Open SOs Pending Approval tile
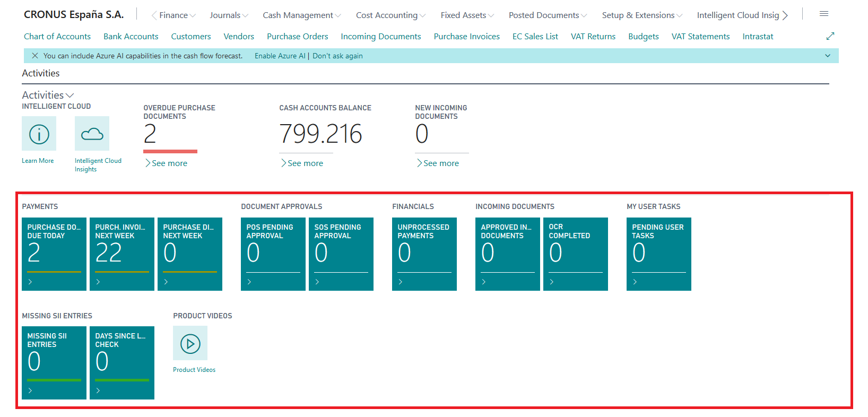This screenshot has width=868, height=417. pyautogui.click(x=341, y=254)
